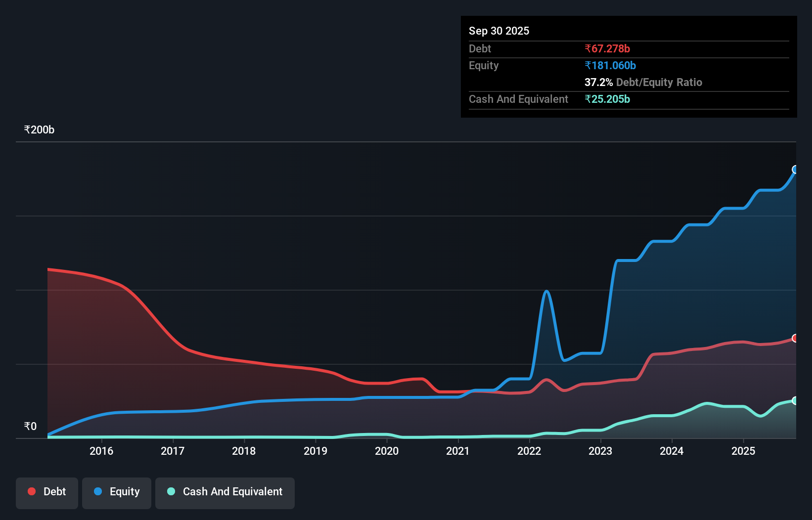Click the 37.2% Debt/Equity Ratio text

coord(643,82)
